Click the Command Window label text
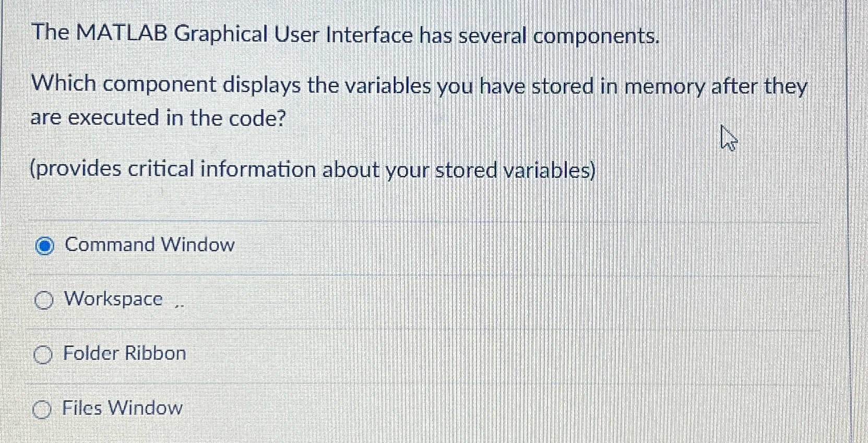Viewport: 868px width, 443px height. [x=148, y=245]
